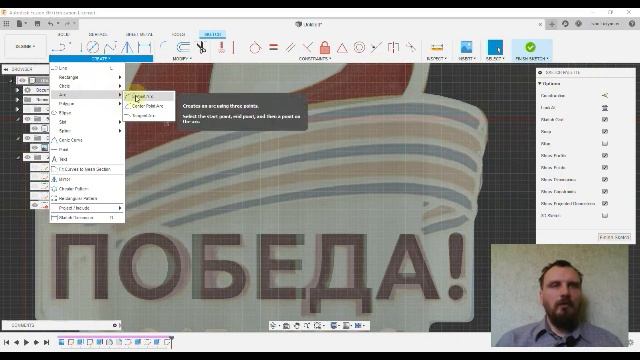The width and height of the screenshot is (640, 360).
Task: Select Circular Pattern in Create menu
Action: (x=87, y=189)
